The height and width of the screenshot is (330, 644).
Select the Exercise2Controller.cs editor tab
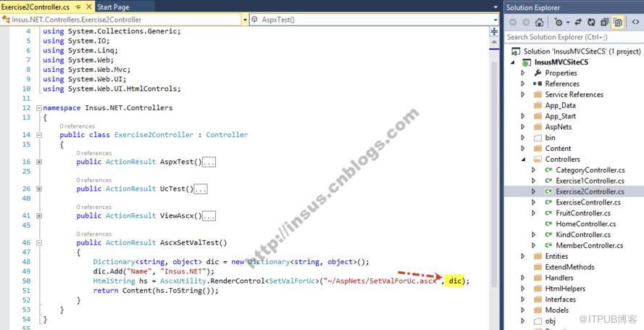35,7
